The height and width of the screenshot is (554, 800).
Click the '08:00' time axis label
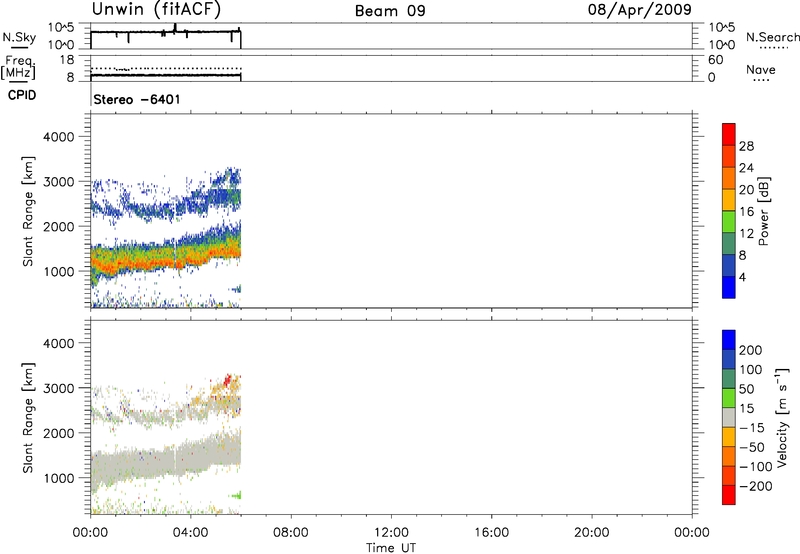[291, 533]
